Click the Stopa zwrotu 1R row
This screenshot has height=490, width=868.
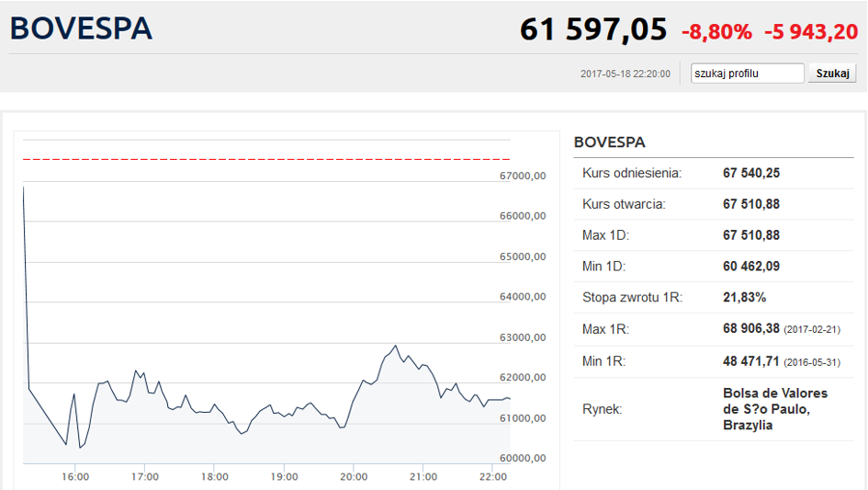pyautogui.click(x=714, y=297)
